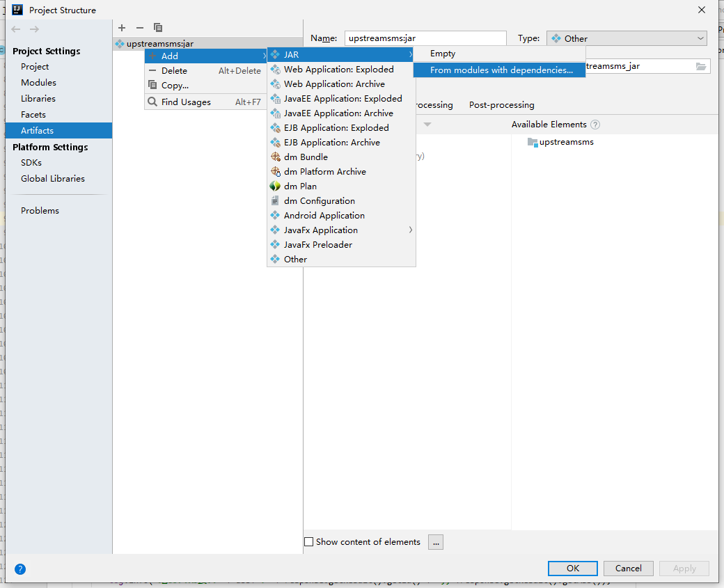Screen dimensions: 724x588
Task: Click the OK button
Action: click(572, 569)
